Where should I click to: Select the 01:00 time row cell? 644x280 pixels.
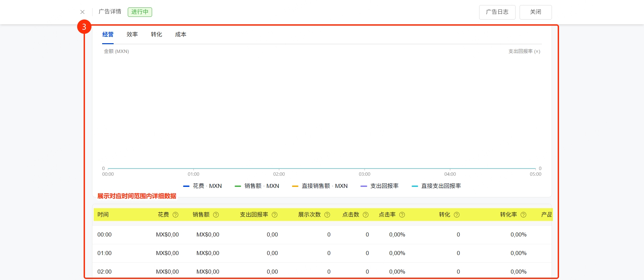tap(105, 253)
